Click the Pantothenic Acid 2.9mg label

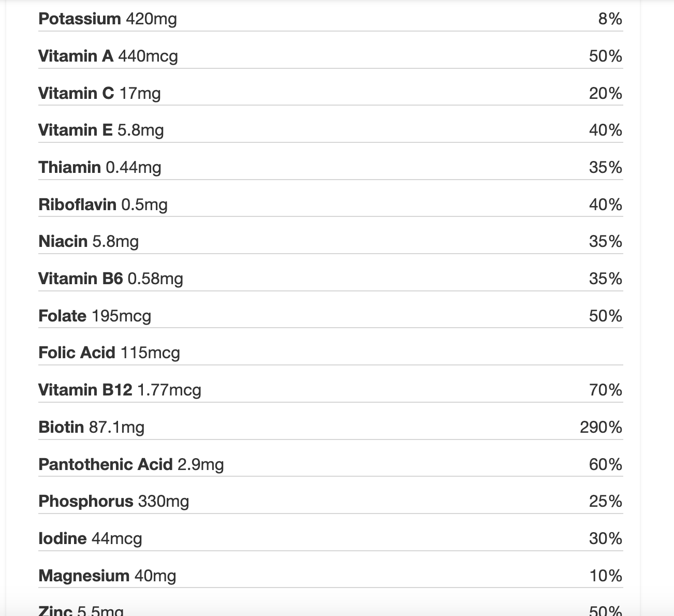(131, 464)
